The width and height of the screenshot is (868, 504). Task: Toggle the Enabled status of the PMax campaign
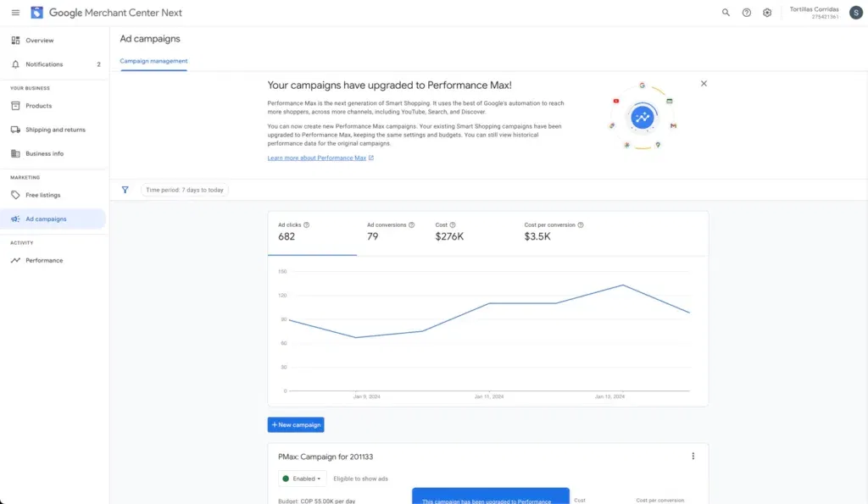[302, 478]
